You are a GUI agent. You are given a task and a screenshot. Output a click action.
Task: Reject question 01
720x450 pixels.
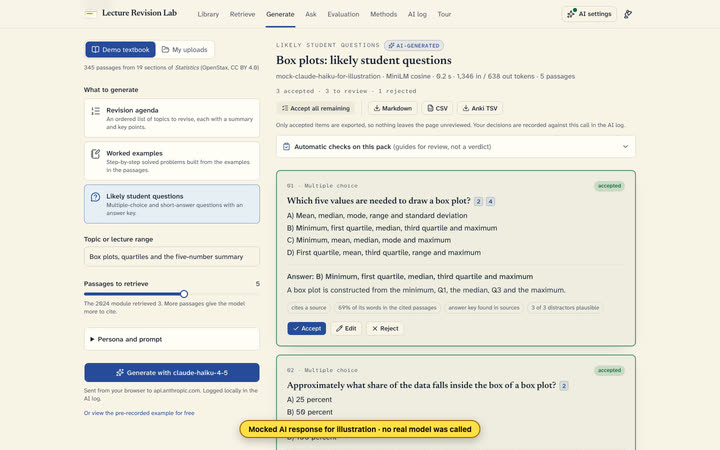tap(385, 328)
